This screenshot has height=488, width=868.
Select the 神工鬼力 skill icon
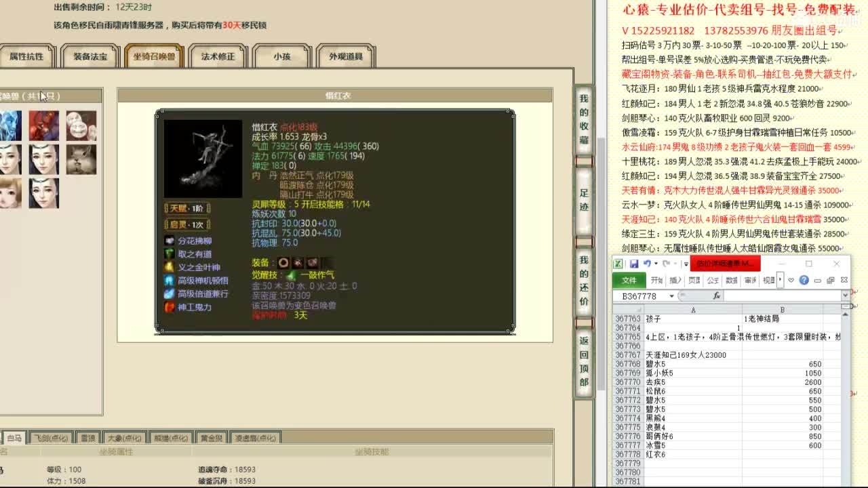[167, 306]
